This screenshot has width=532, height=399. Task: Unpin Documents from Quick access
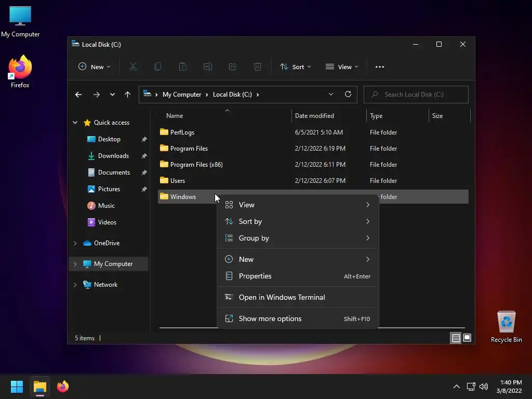pyautogui.click(x=144, y=172)
